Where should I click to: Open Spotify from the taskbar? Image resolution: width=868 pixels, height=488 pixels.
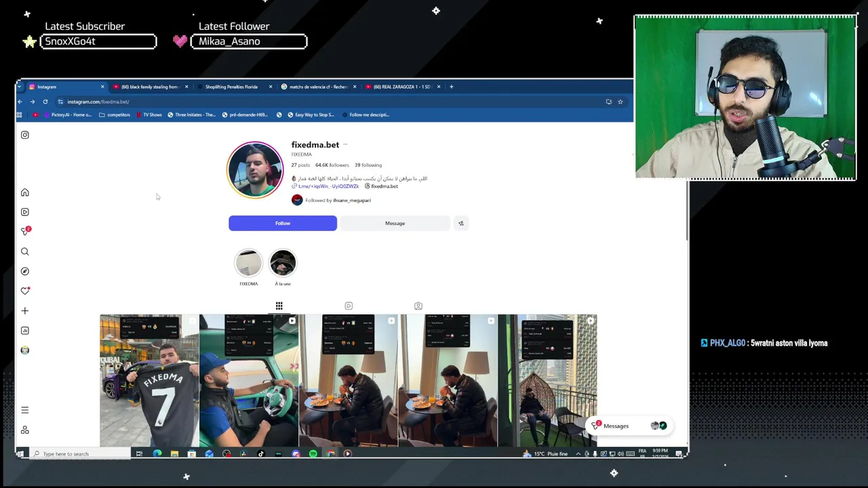[x=313, y=453]
